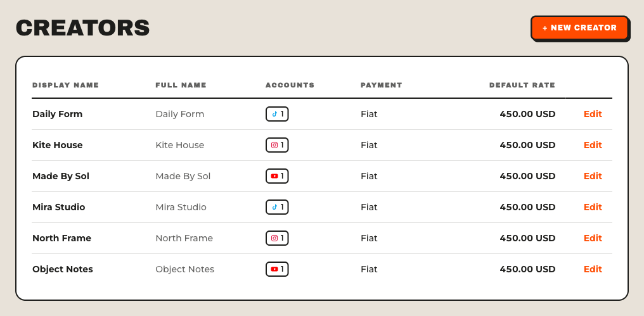Click the bold Mira Studio display name

59,207
